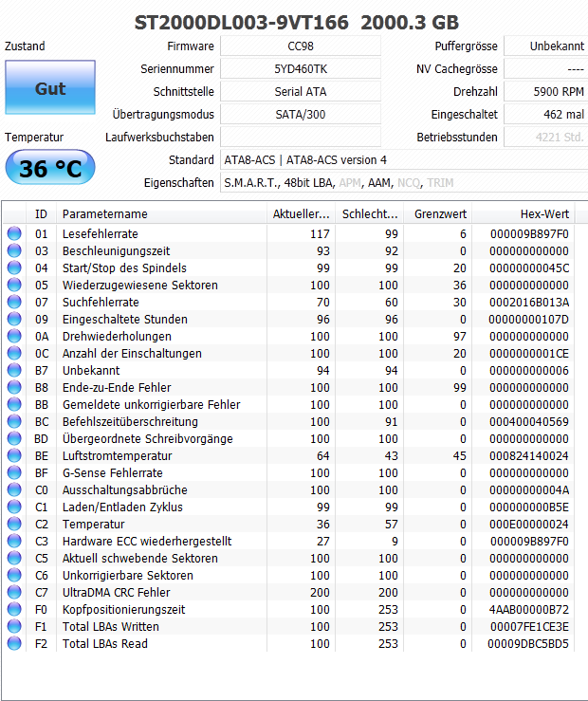This screenshot has width=588, height=701.
Task: Click status orb for Lesefehlerrate row
Action: (x=14, y=233)
